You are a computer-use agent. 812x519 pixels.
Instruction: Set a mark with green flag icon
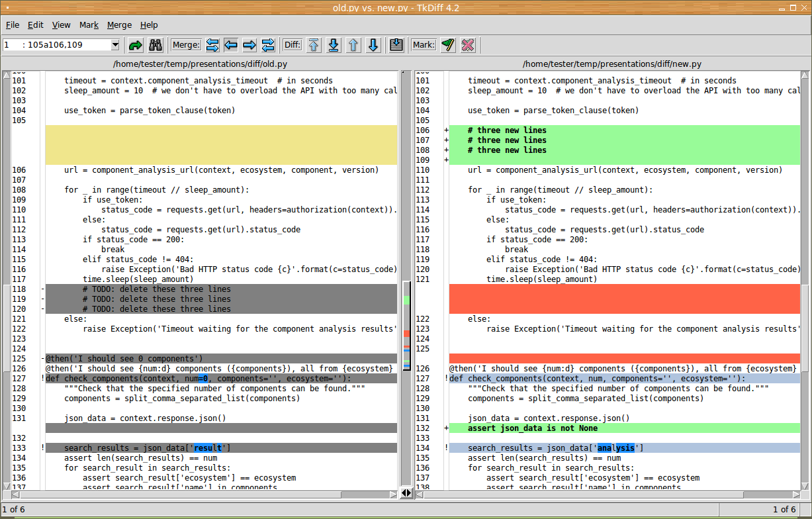pyautogui.click(x=448, y=45)
